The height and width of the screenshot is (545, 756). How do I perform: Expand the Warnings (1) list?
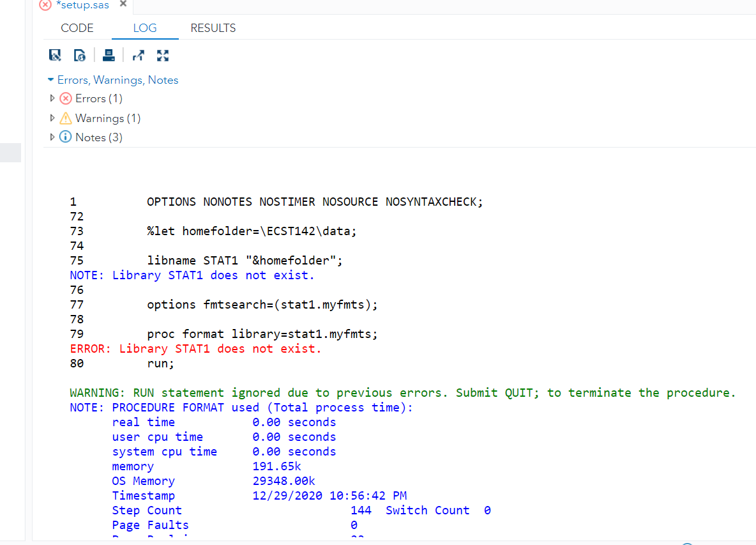[x=53, y=118]
